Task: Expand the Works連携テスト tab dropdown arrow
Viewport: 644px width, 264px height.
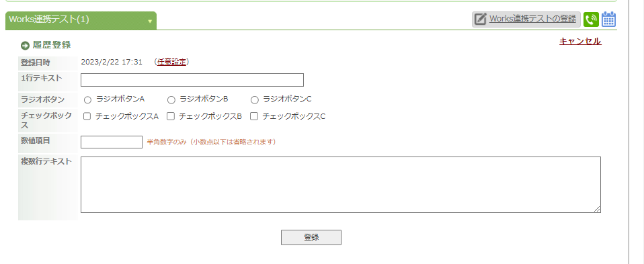Action: pyautogui.click(x=150, y=21)
